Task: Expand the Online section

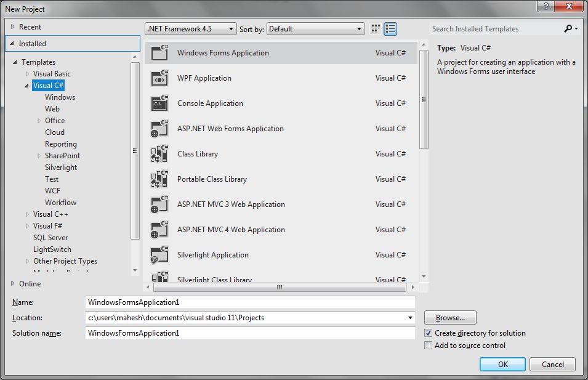Action: pos(12,283)
